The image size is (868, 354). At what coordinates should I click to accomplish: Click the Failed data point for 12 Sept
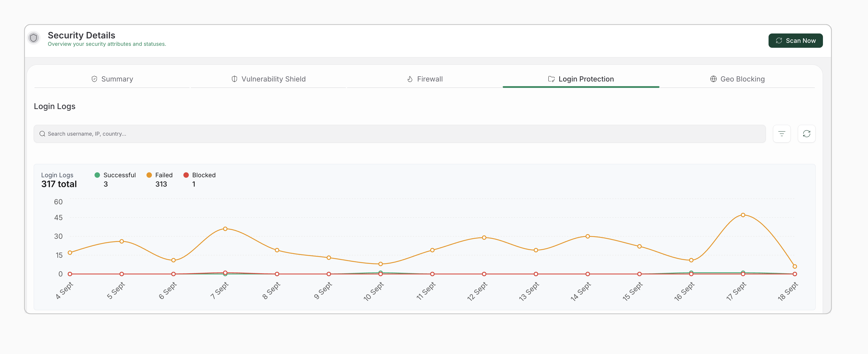484,238
